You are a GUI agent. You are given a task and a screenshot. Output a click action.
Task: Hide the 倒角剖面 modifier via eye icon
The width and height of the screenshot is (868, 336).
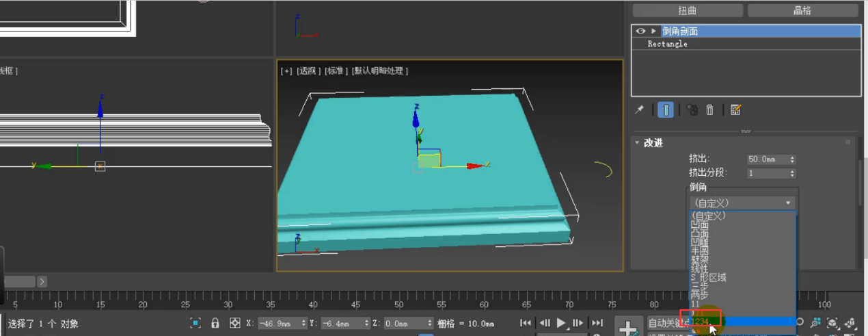tap(640, 31)
